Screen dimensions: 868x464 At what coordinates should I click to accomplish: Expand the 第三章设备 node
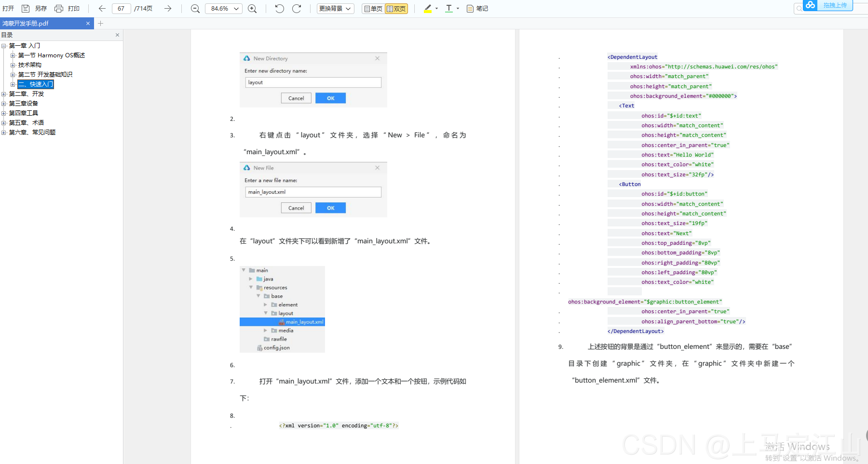(x=4, y=104)
